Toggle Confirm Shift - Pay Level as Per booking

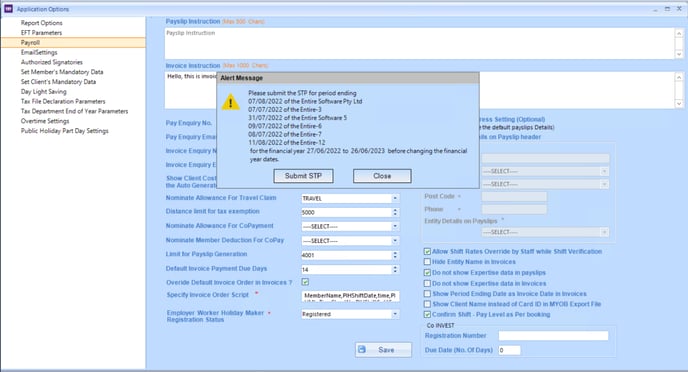tap(427, 315)
